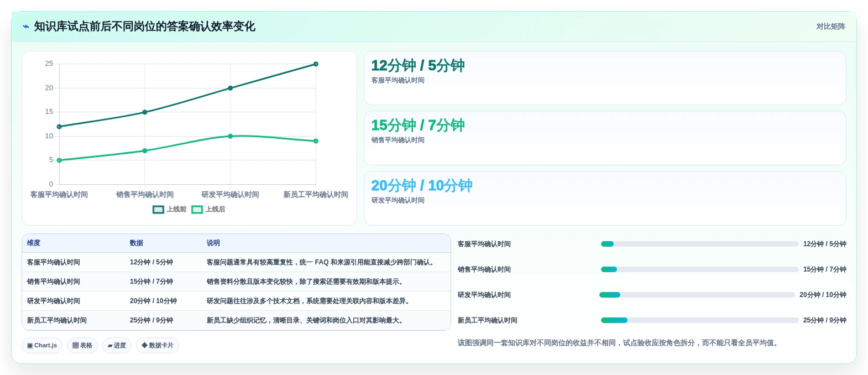Select the 说明 table column header
Screen dimensions: 868x375
(x=213, y=243)
